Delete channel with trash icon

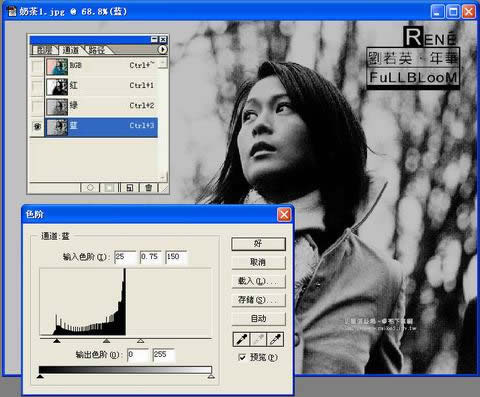[148, 188]
